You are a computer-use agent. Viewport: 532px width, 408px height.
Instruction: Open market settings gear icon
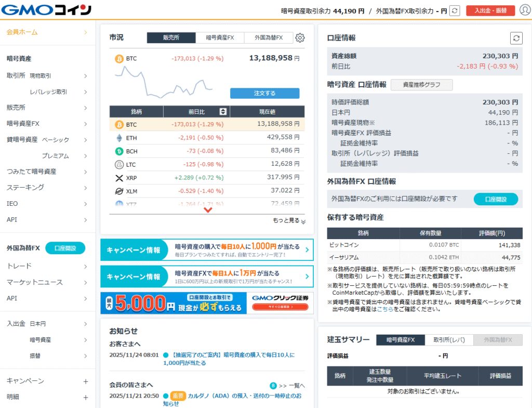point(300,37)
